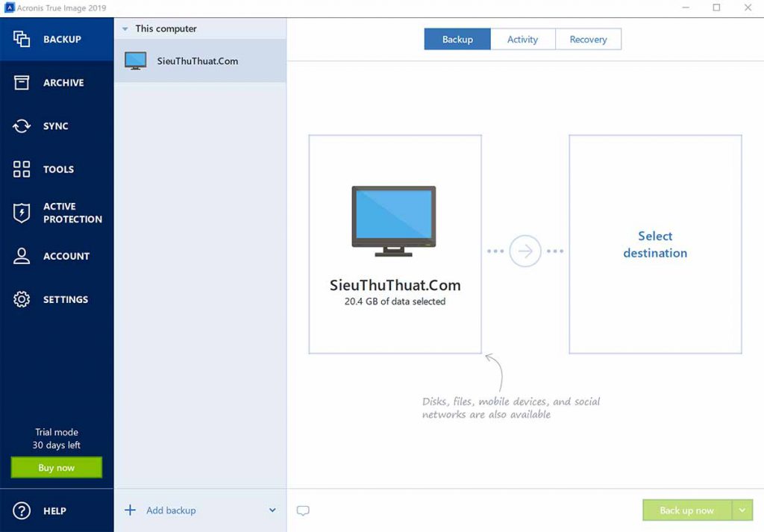
Task: Open the Archive box icon
Action: click(x=22, y=82)
